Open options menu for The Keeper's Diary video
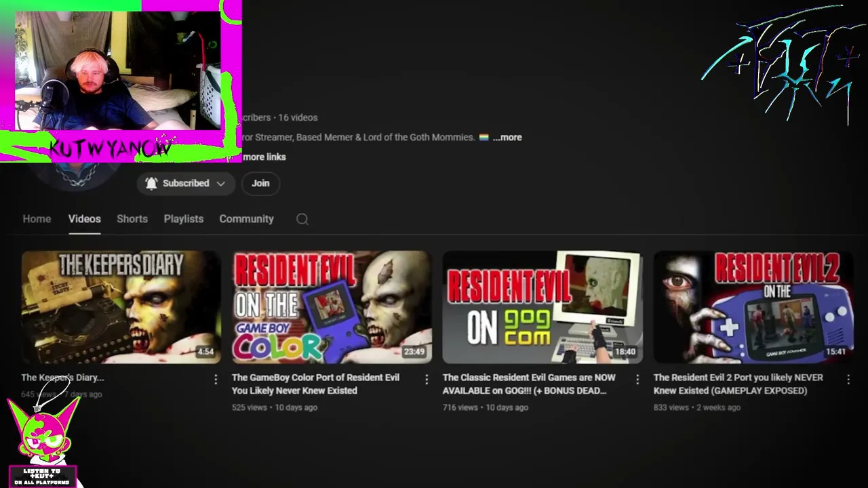Image resolution: width=868 pixels, height=488 pixels. [216, 380]
